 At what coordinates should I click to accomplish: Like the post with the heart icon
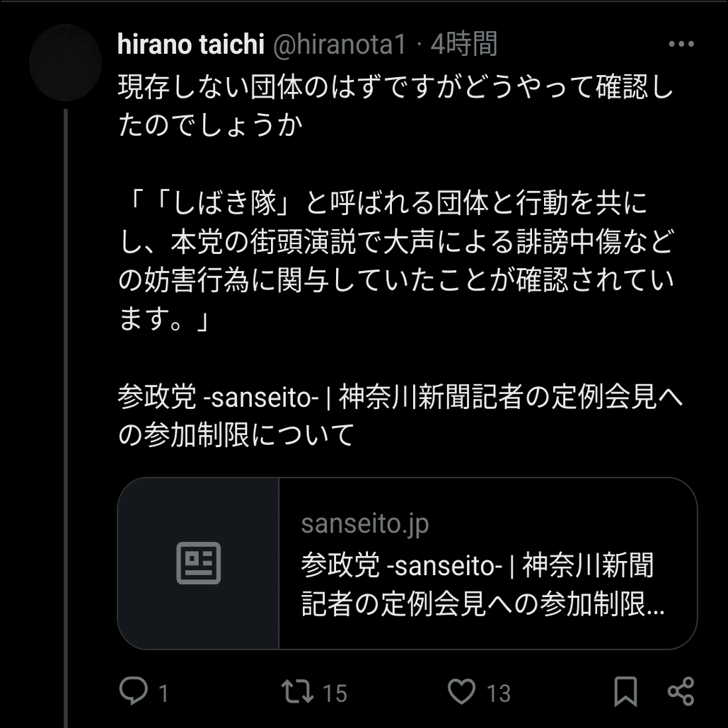(x=462, y=691)
